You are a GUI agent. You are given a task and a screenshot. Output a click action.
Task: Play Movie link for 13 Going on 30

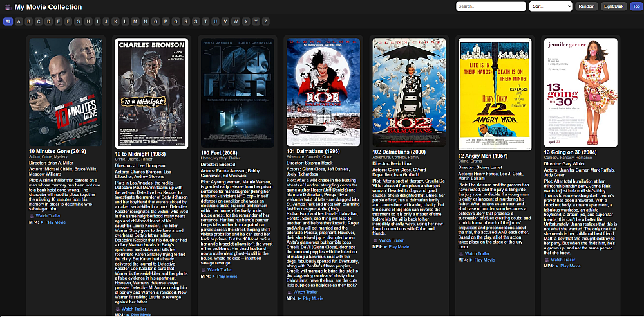[x=568, y=266]
